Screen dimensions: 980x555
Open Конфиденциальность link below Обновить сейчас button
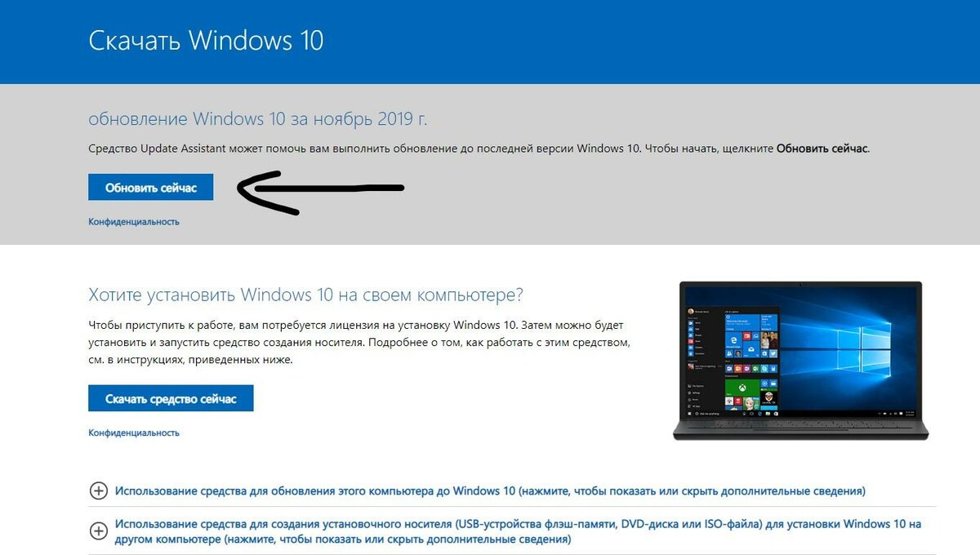pyautogui.click(x=134, y=221)
